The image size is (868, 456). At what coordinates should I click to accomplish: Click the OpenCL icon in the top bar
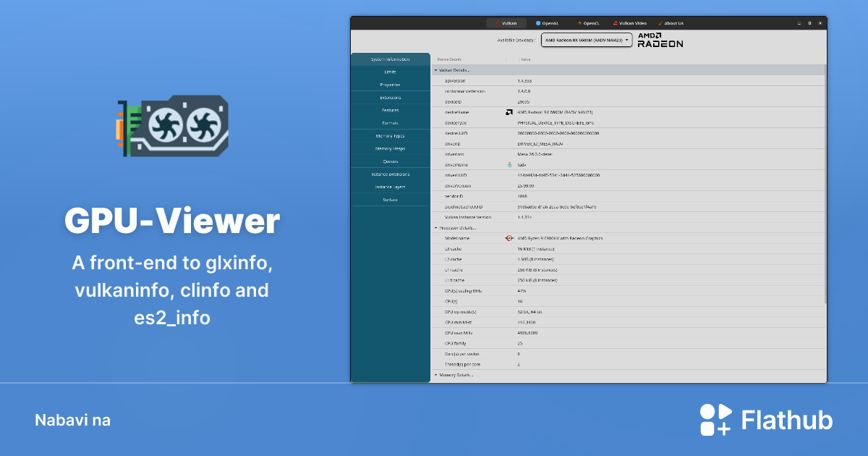click(x=579, y=22)
